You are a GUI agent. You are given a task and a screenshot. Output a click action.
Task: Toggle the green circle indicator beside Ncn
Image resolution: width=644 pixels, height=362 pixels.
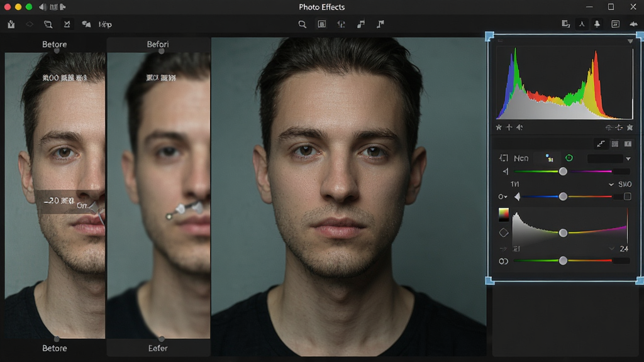click(x=569, y=158)
